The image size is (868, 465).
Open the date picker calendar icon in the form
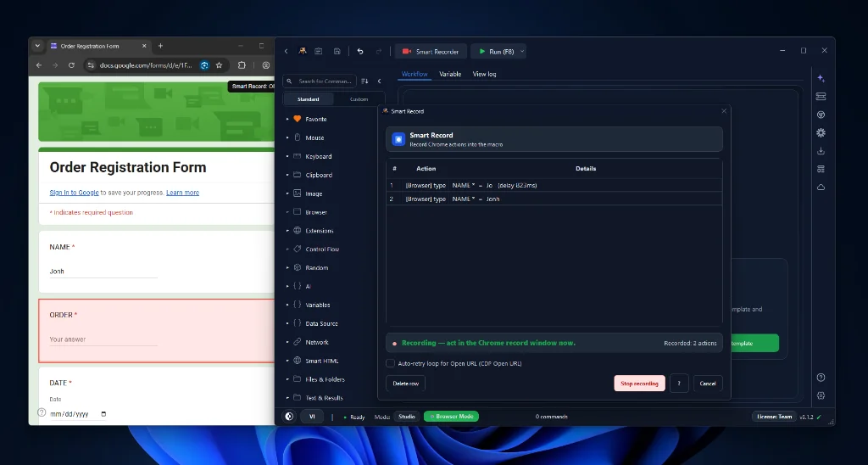tap(103, 414)
